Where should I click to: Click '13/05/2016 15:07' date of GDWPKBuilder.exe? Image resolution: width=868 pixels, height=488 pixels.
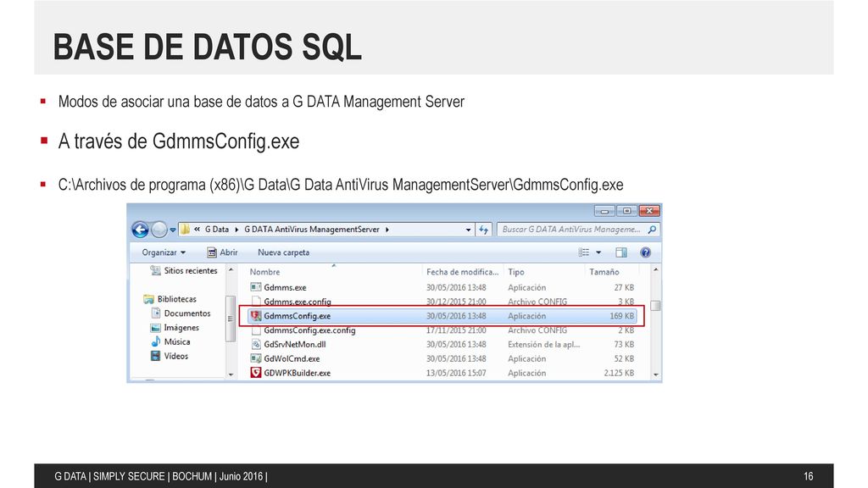[x=456, y=373]
